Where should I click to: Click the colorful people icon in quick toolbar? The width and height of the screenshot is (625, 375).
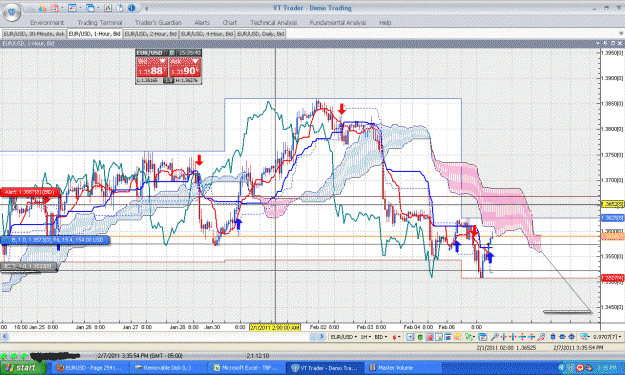(x=42, y=8)
